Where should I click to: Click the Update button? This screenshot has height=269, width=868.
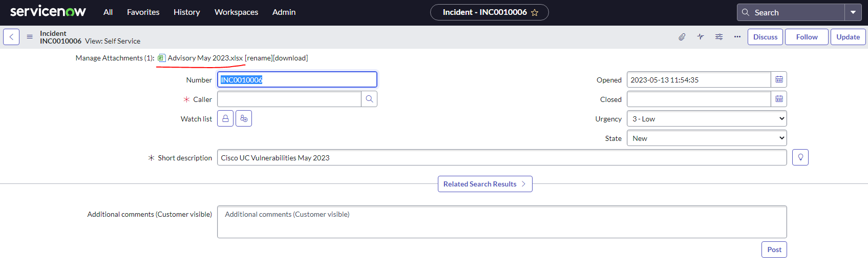848,37
